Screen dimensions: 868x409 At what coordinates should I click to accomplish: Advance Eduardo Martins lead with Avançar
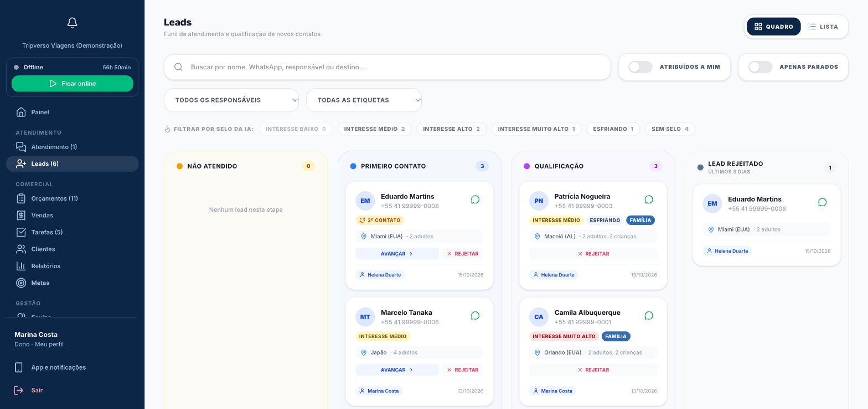397,254
